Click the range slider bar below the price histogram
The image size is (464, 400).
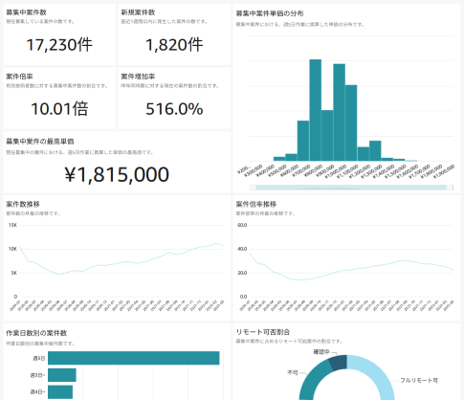351,188
